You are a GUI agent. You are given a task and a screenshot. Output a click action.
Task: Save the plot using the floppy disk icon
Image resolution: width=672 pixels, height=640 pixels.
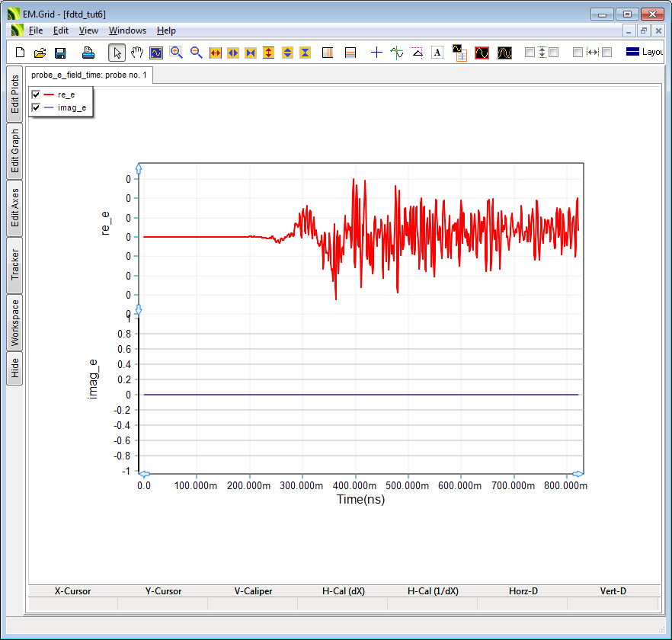pyautogui.click(x=60, y=53)
